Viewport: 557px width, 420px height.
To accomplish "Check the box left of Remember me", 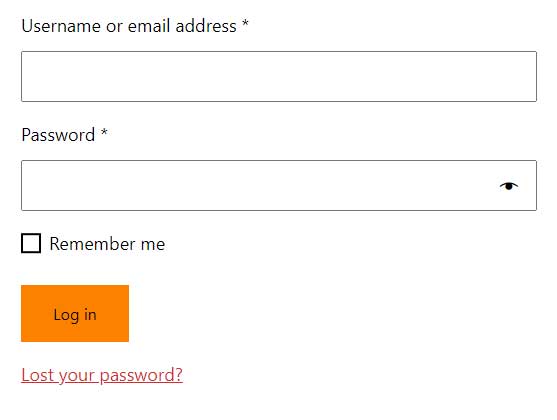I will point(31,243).
